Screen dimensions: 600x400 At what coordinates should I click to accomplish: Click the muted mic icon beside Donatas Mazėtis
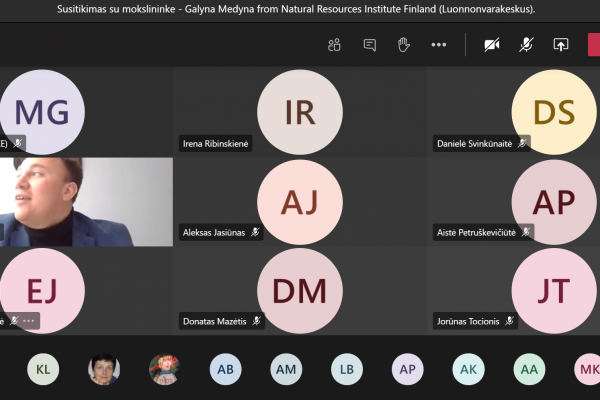pos(256,321)
